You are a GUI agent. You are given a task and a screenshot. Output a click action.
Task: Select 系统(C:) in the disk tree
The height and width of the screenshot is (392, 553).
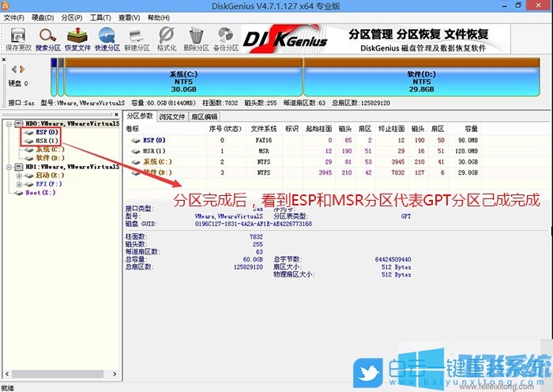50,149
